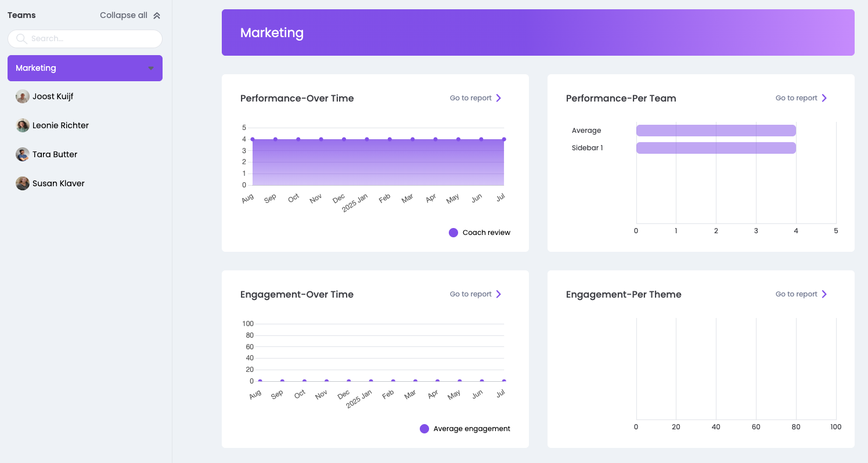Click the double chevron collapse icon
The height and width of the screenshot is (463, 868).
click(x=157, y=16)
